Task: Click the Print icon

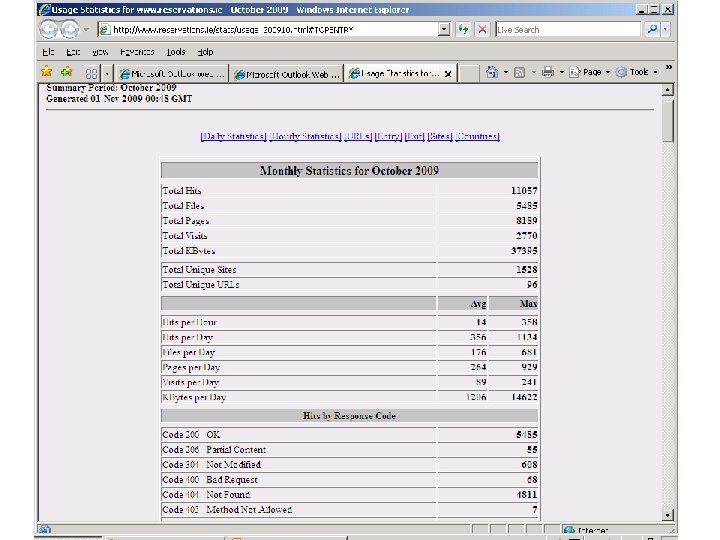Action: coord(547,72)
